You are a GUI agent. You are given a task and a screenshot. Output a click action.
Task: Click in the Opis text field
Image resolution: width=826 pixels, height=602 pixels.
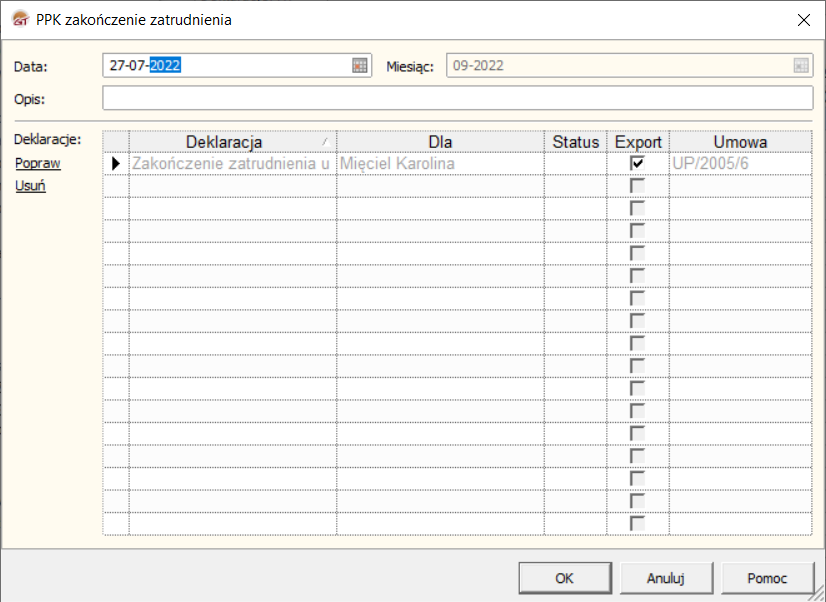pos(458,98)
